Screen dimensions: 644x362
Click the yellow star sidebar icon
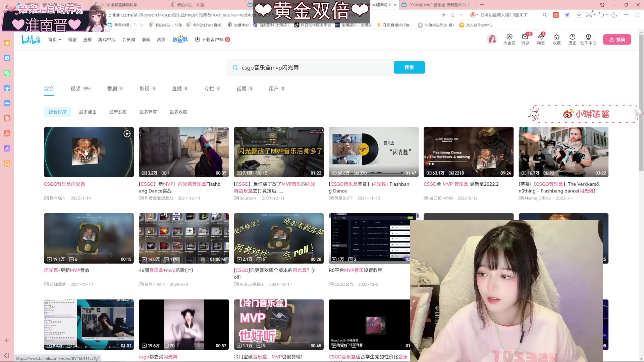(x=7, y=43)
